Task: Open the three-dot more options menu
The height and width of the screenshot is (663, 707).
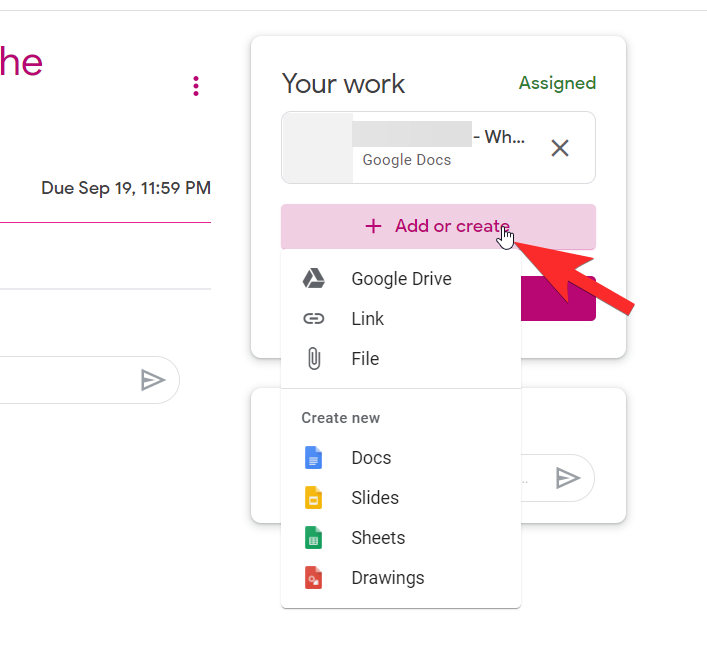Action: 196,86
